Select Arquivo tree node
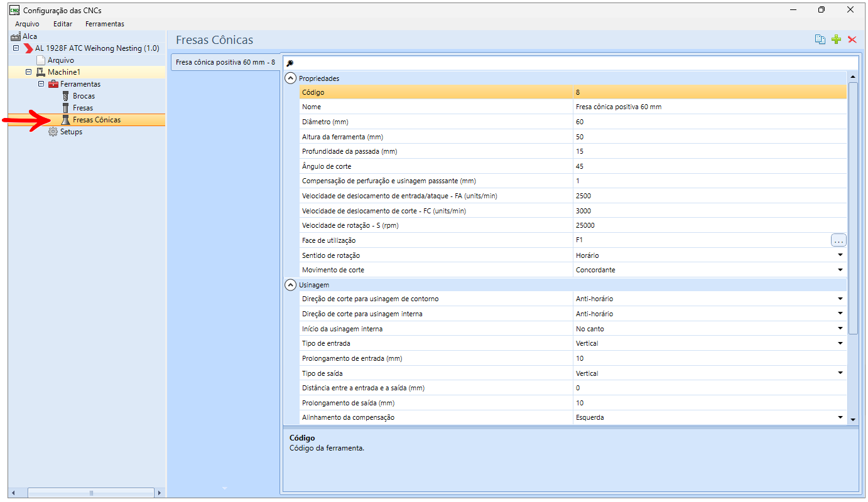 (x=61, y=60)
